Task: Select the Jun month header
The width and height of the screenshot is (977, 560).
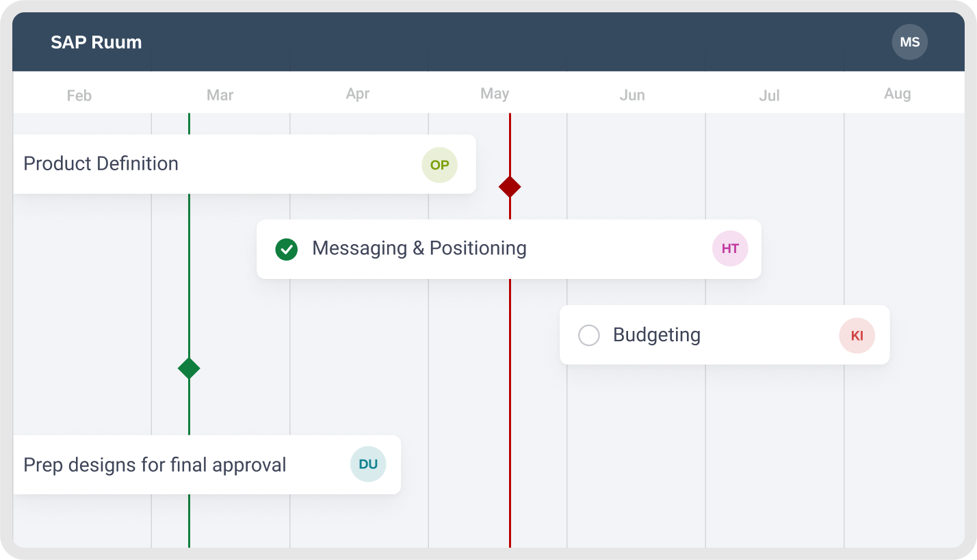Action: coord(632,95)
